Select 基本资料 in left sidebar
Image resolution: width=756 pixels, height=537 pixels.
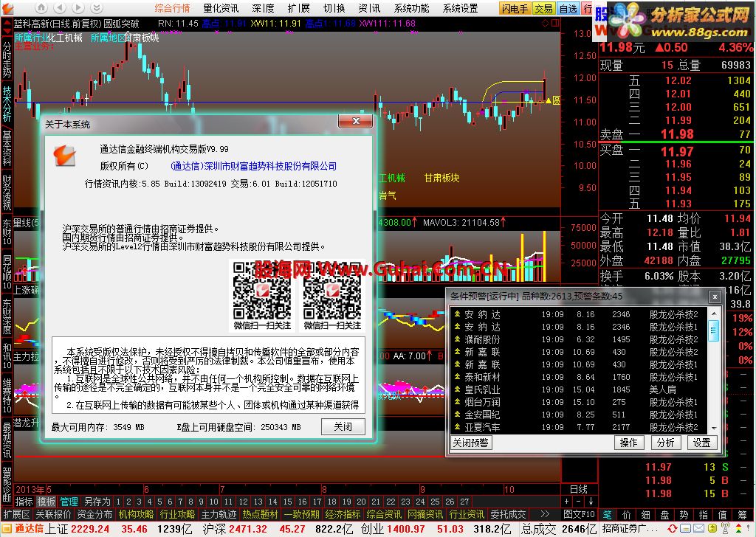(7, 148)
